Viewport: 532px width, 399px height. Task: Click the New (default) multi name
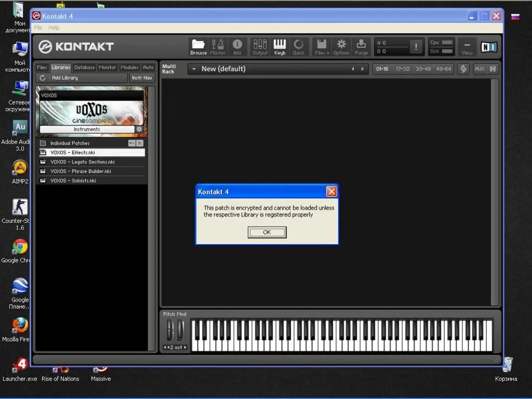coord(223,69)
